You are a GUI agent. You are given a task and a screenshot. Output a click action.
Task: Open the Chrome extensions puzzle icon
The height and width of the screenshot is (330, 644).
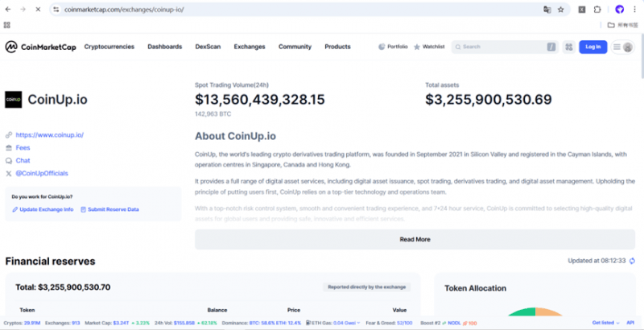click(597, 9)
